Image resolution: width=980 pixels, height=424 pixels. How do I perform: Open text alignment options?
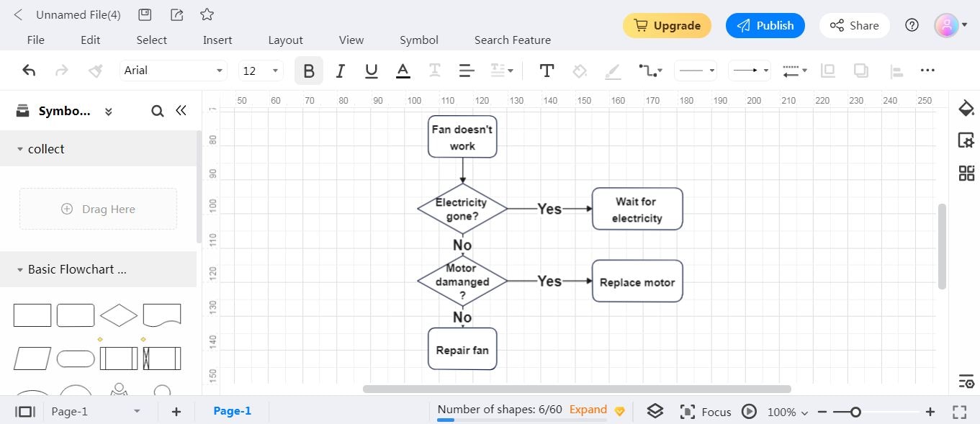point(467,71)
